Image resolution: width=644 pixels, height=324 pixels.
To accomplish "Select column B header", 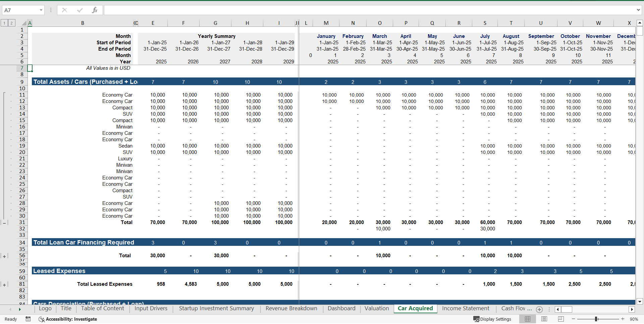I will coord(83,23).
